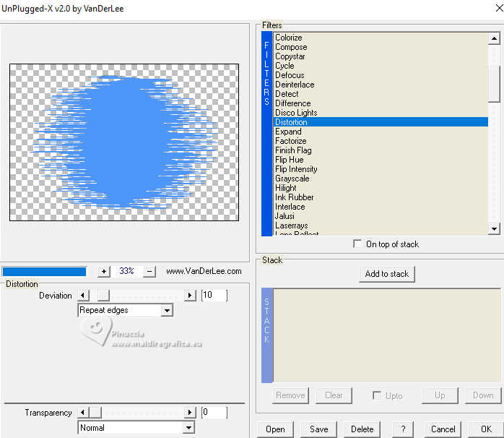Select the Defocus filter

[381, 75]
